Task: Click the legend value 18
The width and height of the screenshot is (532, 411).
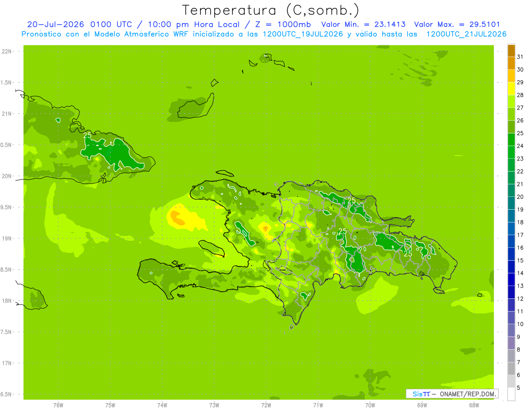Action: click(520, 222)
